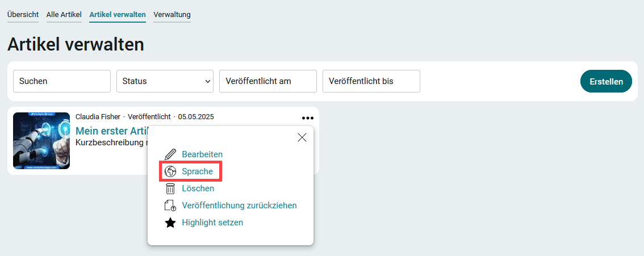Expand the Status dropdown filter
Image resolution: width=644 pixels, height=256 pixels.
(x=165, y=81)
